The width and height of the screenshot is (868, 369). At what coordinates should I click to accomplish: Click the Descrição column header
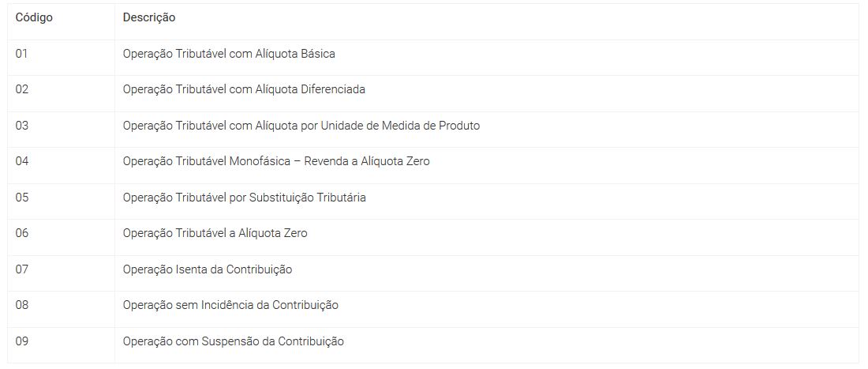coord(149,17)
